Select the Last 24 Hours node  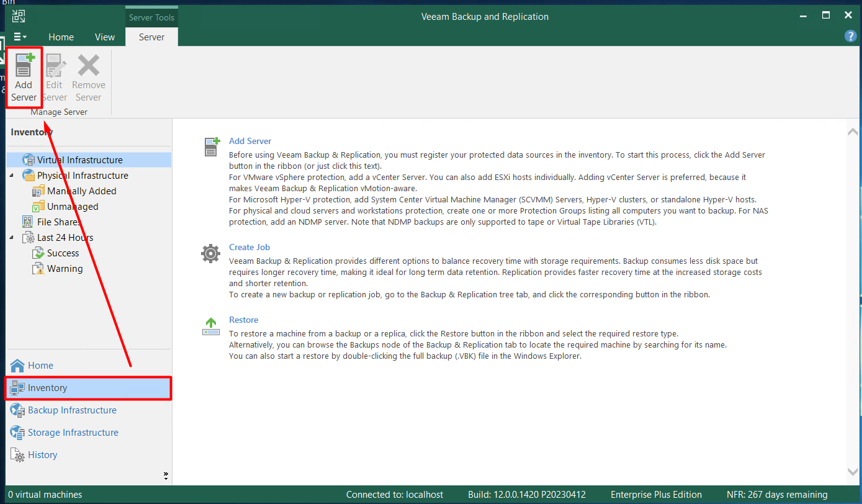point(65,237)
